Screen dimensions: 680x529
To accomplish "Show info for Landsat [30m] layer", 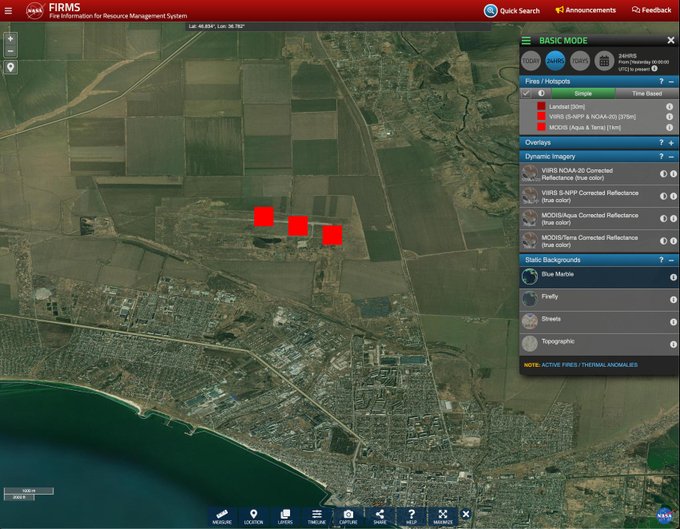I will 670,106.
